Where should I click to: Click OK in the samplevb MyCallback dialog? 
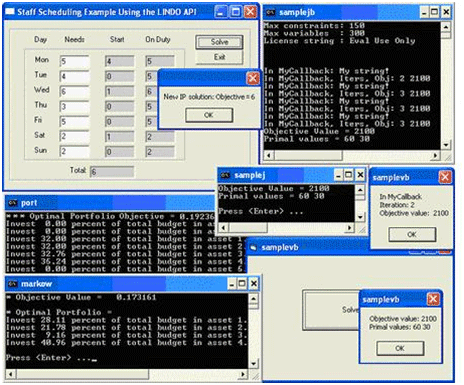(x=412, y=234)
